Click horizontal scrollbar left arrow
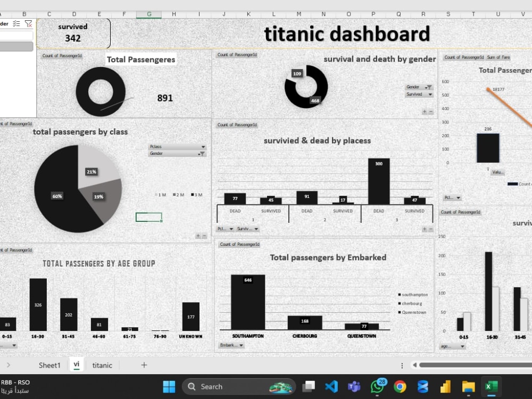532x399 pixels. (x=414, y=365)
